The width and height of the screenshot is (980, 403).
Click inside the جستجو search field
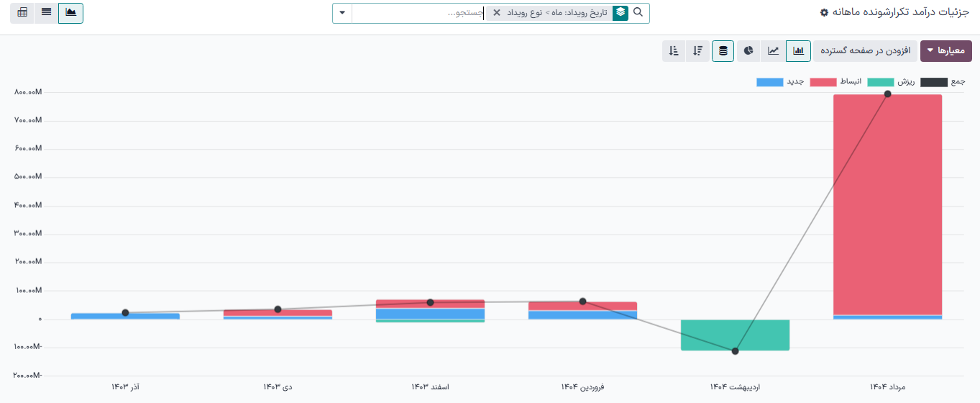pos(417,13)
